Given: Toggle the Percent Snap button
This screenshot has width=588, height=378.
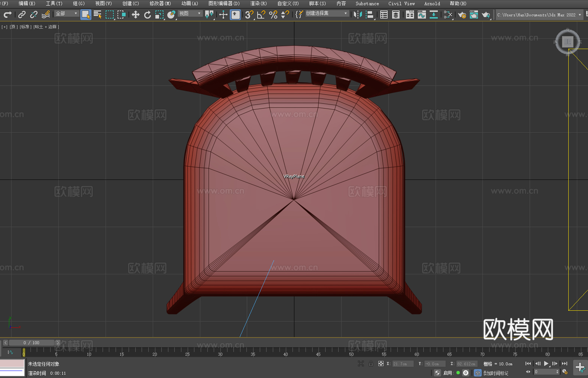Looking at the screenshot, I should click(273, 14).
